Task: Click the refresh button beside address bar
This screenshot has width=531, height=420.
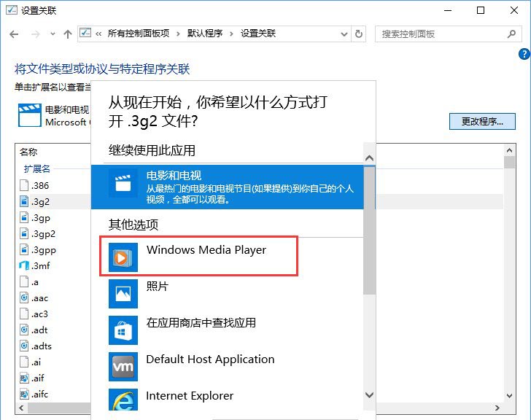Action: tap(358, 34)
